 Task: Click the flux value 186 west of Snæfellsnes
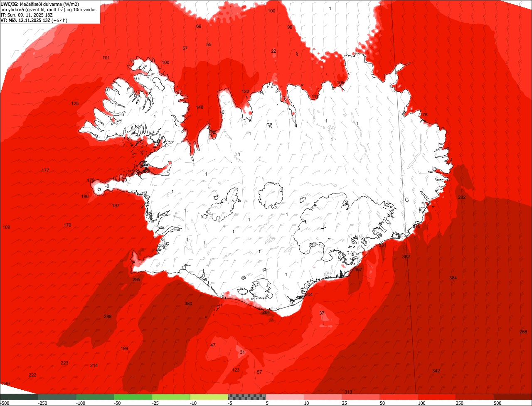click(x=85, y=196)
